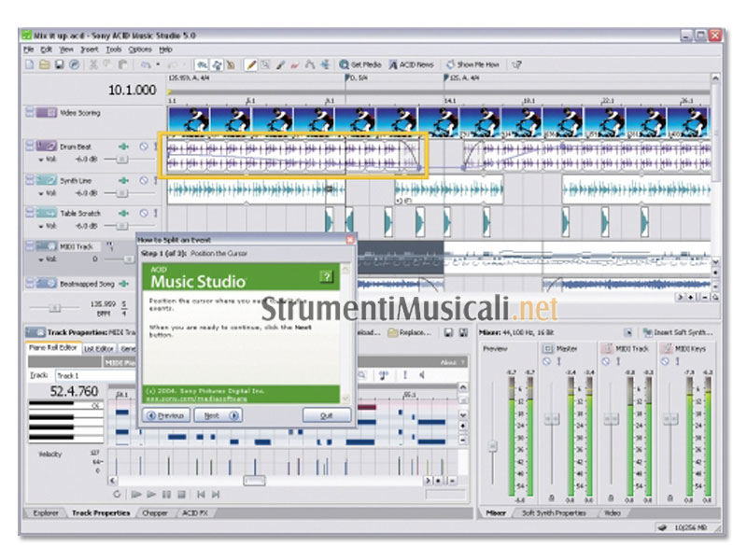Click the Next button in tutorial dialog
The height and width of the screenshot is (560, 747).
(x=217, y=415)
